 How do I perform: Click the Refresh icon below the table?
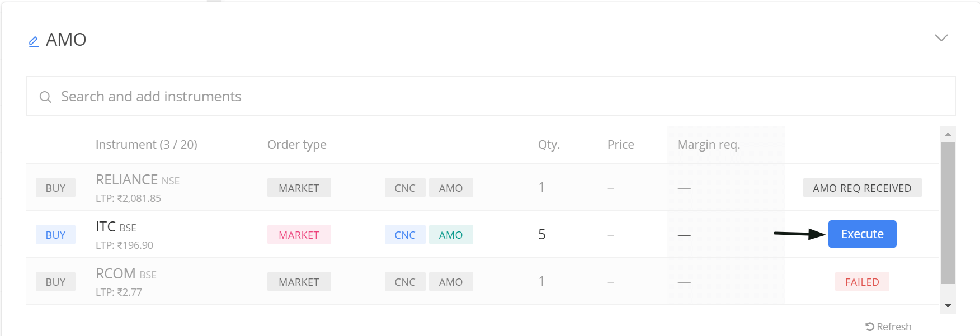870,326
